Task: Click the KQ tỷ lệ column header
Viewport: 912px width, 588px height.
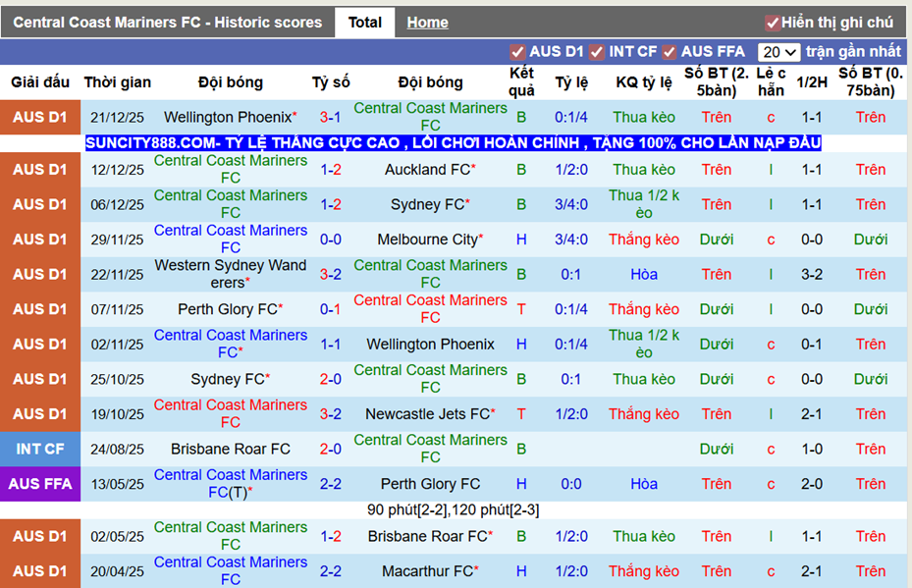Action: point(644,82)
